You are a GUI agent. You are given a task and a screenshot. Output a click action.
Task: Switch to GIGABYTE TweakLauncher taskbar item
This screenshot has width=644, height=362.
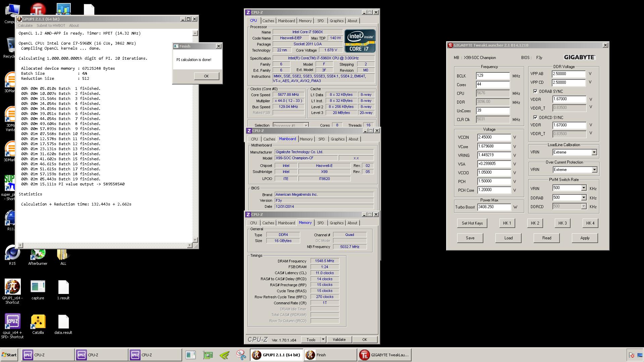tap(385, 355)
